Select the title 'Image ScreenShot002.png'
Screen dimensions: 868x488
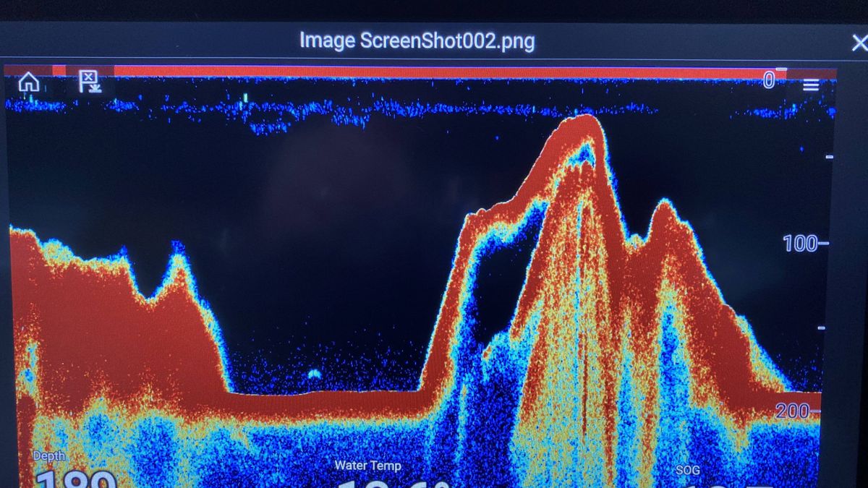417,40
